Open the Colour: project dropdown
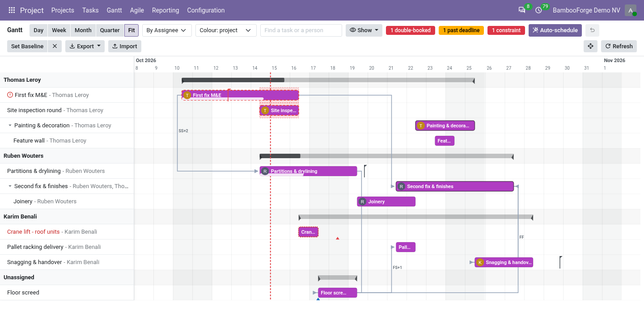Screen dimensions: 644x311 [226, 30]
